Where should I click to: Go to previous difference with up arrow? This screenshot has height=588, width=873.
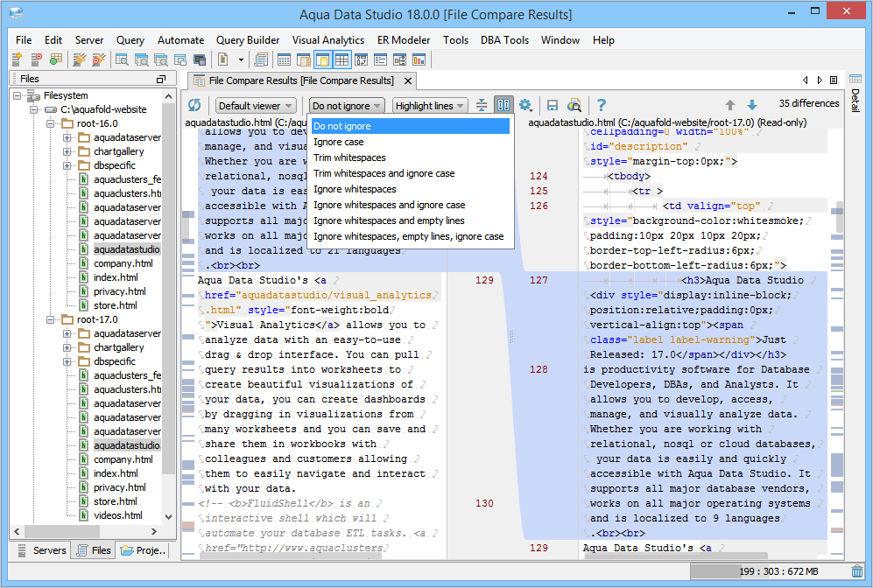point(730,105)
